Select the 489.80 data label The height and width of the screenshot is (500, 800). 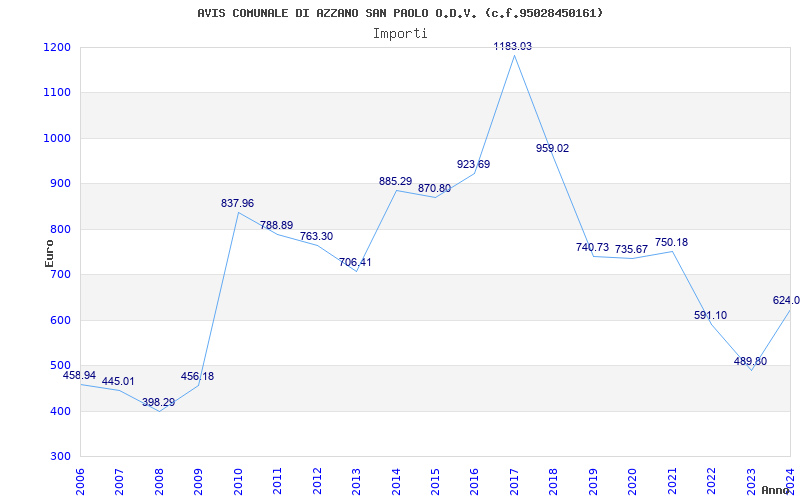[751, 361]
